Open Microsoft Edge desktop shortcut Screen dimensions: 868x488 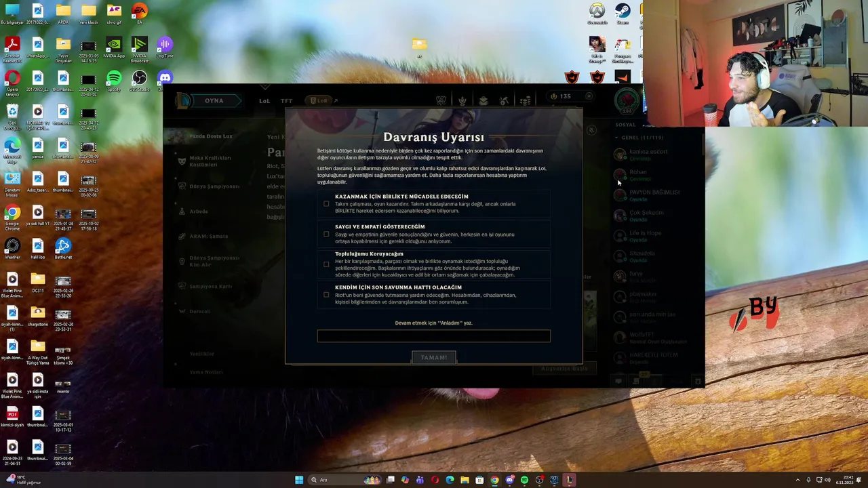coord(12,150)
